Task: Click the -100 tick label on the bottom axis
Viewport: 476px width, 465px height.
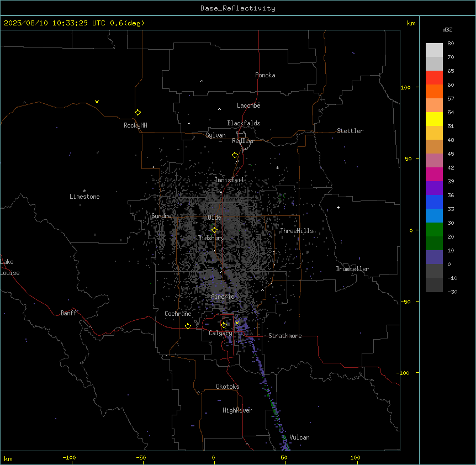Action: tap(69, 457)
